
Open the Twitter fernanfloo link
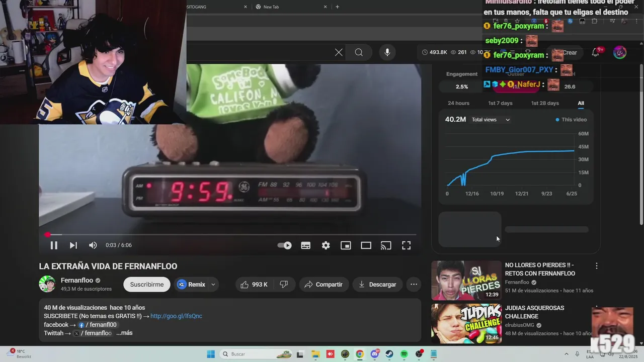click(93, 333)
